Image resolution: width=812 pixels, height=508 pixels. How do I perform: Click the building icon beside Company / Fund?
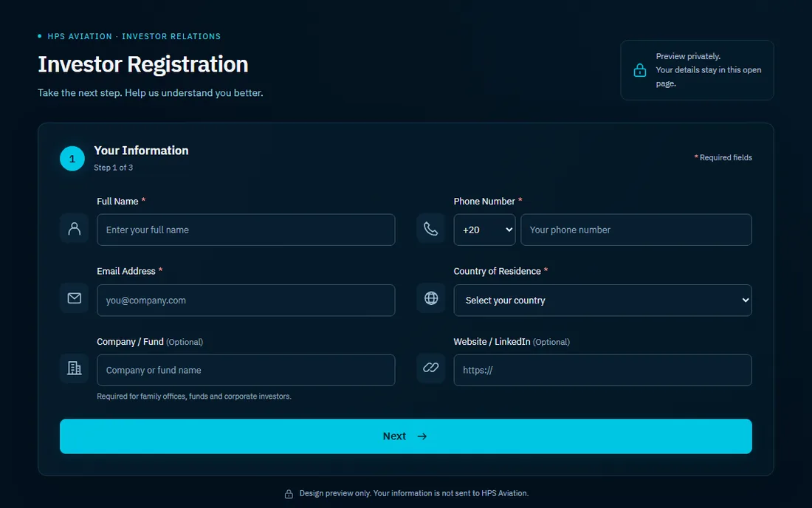[x=74, y=368]
